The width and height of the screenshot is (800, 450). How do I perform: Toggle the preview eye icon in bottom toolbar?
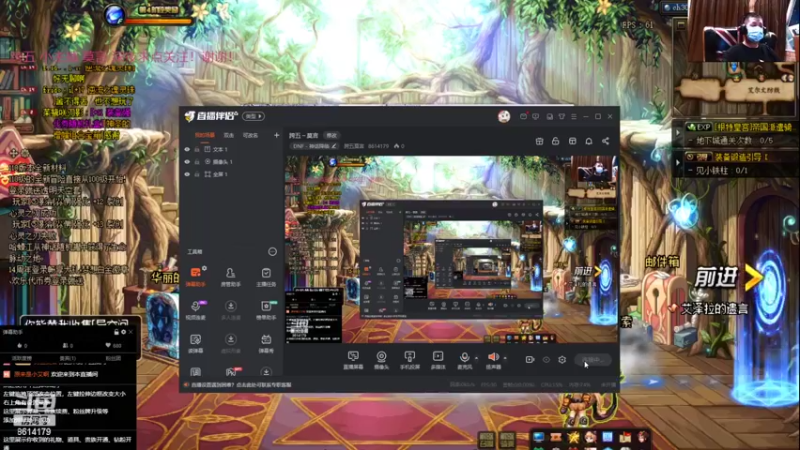coord(546,360)
